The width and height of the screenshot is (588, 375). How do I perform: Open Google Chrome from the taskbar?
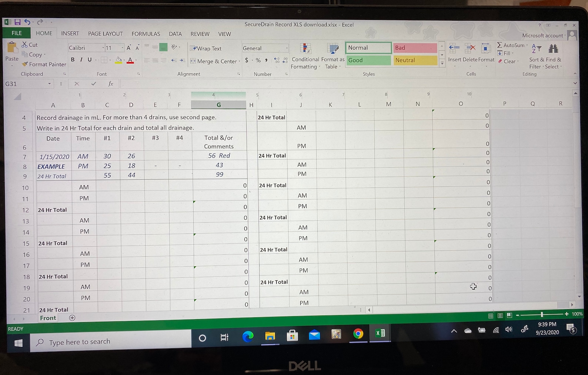pos(358,334)
